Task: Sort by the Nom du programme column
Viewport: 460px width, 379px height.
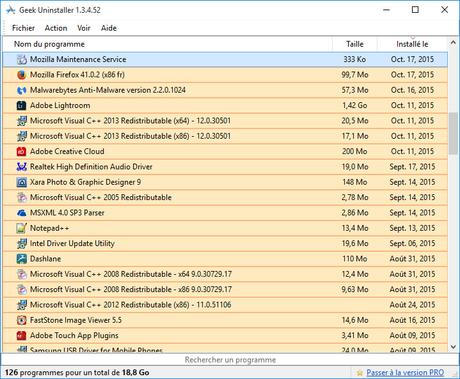Action: click(x=168, y=44)
